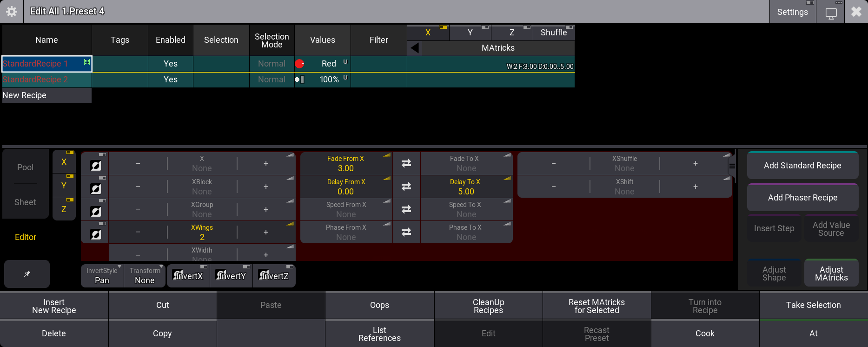Image resolution: width=868 pixels, height=347 pixels.
Task: Toggle the Y axis button in side panel
Action: [64, 186]
